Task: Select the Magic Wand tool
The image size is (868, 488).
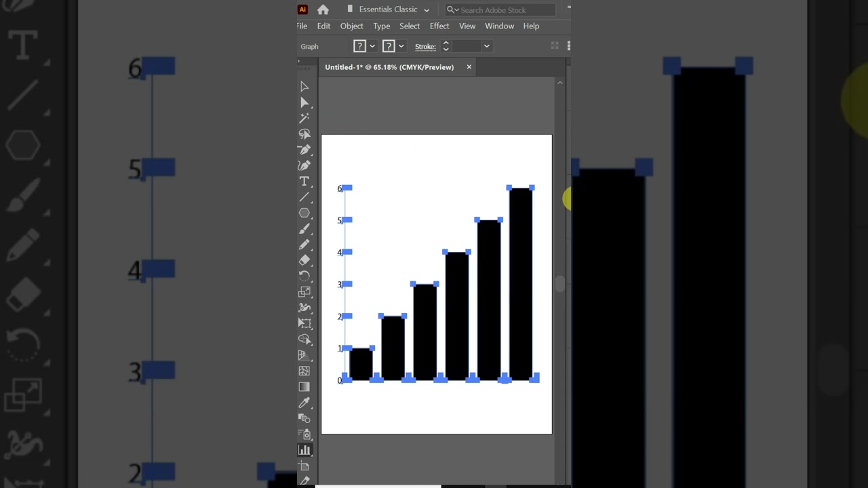Action: (304, 118)
